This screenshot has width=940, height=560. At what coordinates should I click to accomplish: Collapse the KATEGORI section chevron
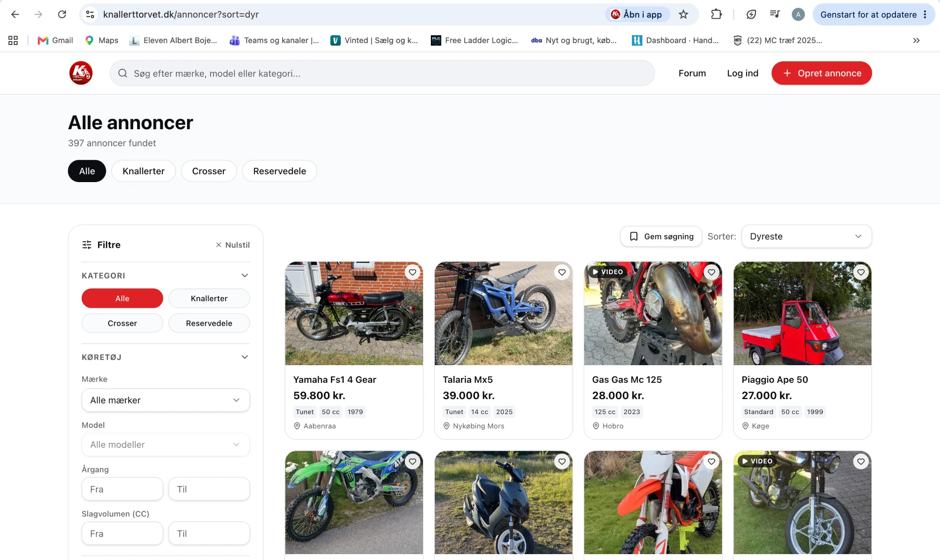tap(245, 276)
